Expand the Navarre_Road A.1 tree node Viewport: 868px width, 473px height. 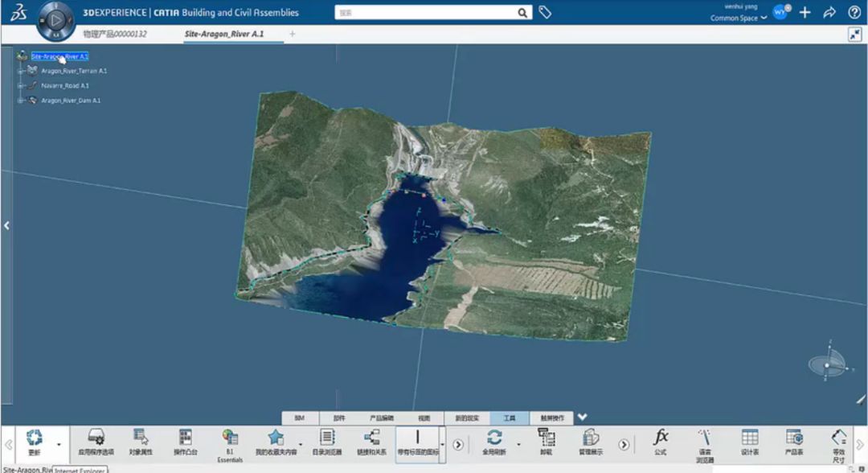pyautogui.click(x=20, y=85)
